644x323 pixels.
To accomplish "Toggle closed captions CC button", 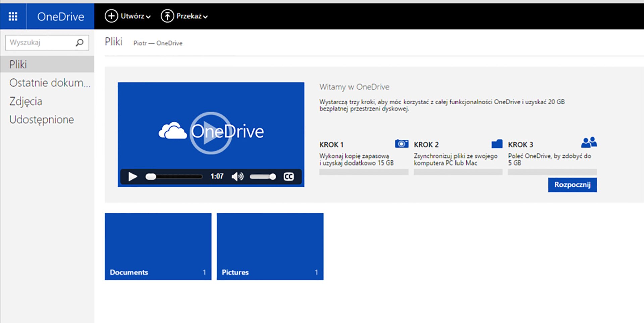I will coord(289,177).
